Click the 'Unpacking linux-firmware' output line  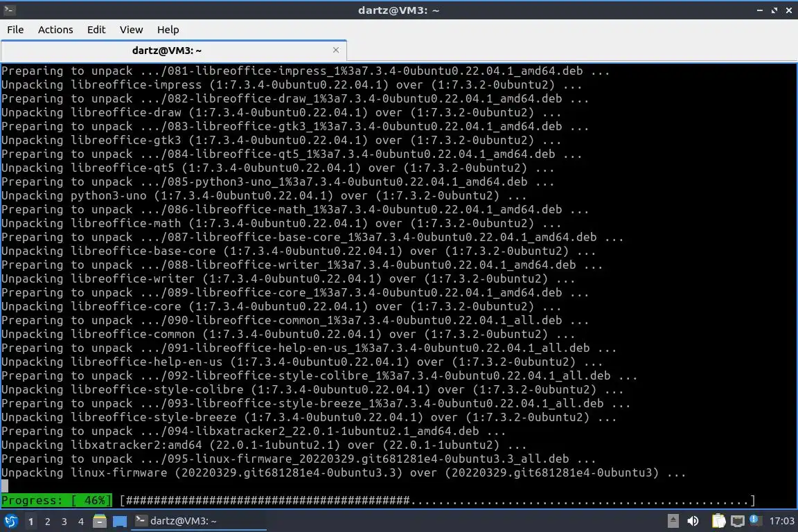[x=344, y=473]
